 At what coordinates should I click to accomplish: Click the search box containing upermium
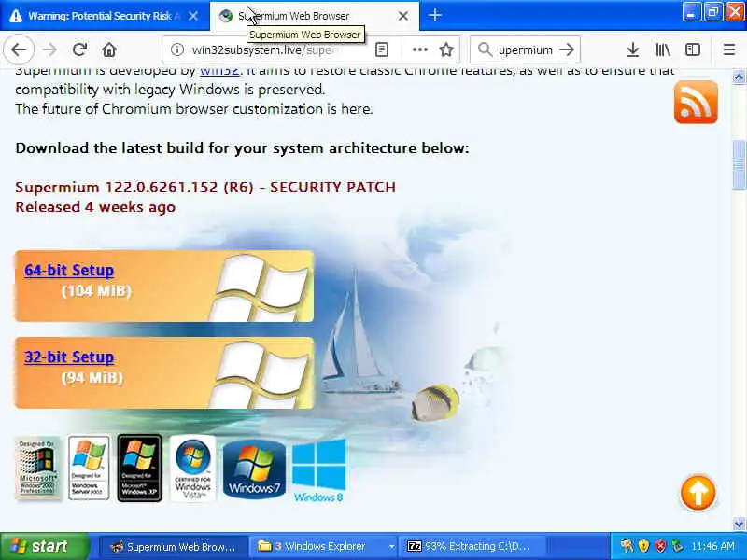[526, 49]
